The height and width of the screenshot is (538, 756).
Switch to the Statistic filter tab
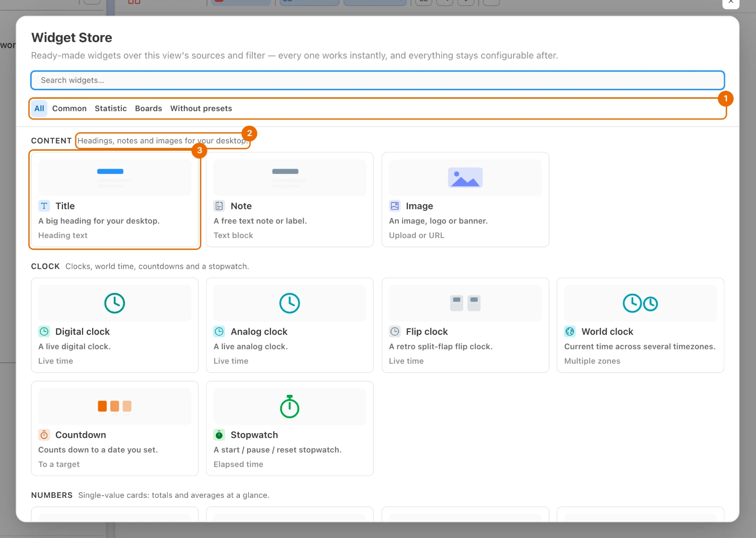tap(111, 108)
